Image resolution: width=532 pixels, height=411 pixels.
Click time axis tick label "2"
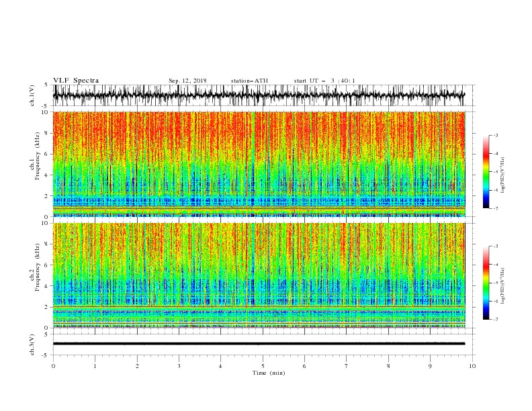pyautogui.click(x=137, y=366)
